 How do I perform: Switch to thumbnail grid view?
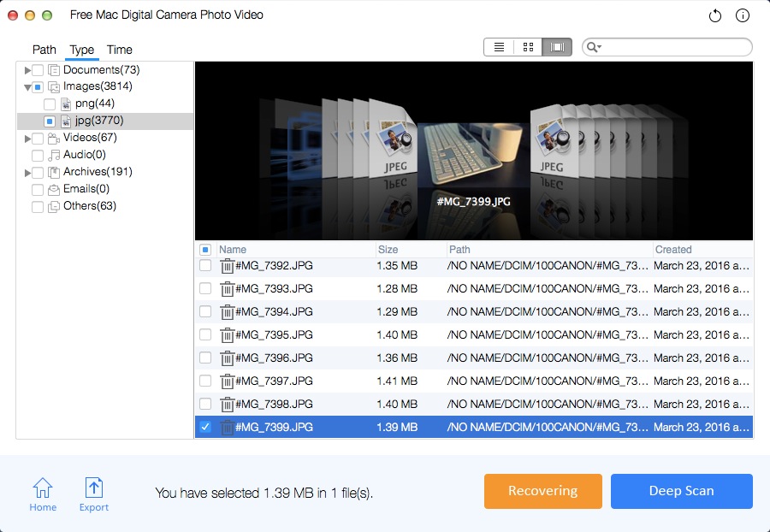(x=528, y=47)
